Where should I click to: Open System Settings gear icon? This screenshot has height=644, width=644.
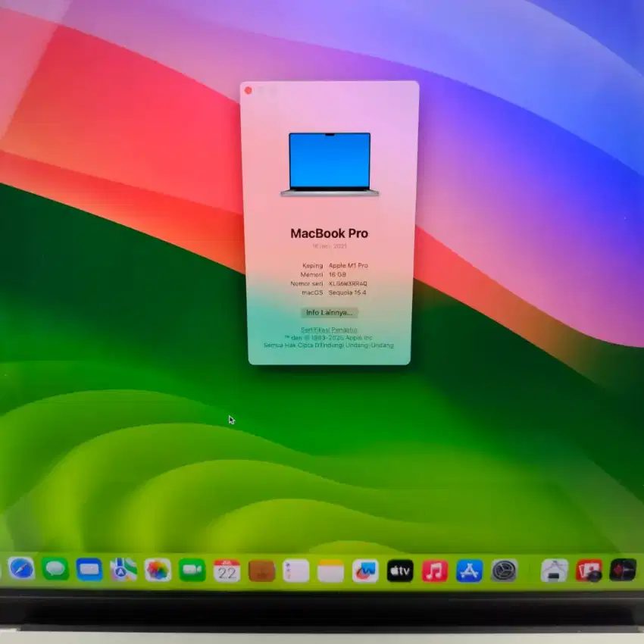point(504,571)
